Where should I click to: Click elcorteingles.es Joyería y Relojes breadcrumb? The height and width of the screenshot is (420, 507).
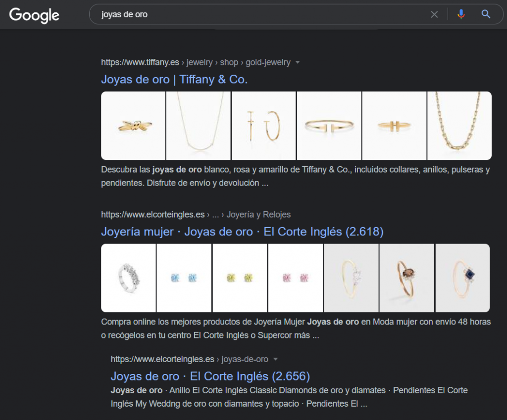pos(196,215)
